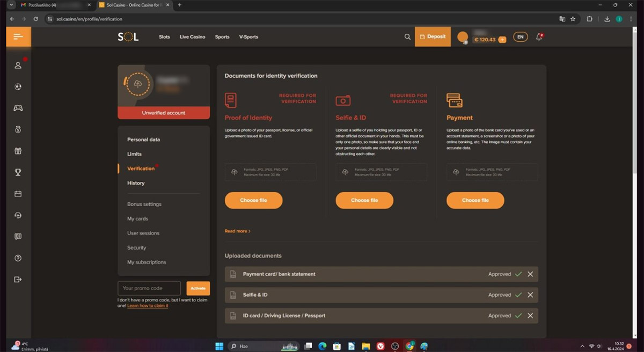Screen dimensions: 644x352
Task: Click the Activate promo code button
Action: coord(198,288)
